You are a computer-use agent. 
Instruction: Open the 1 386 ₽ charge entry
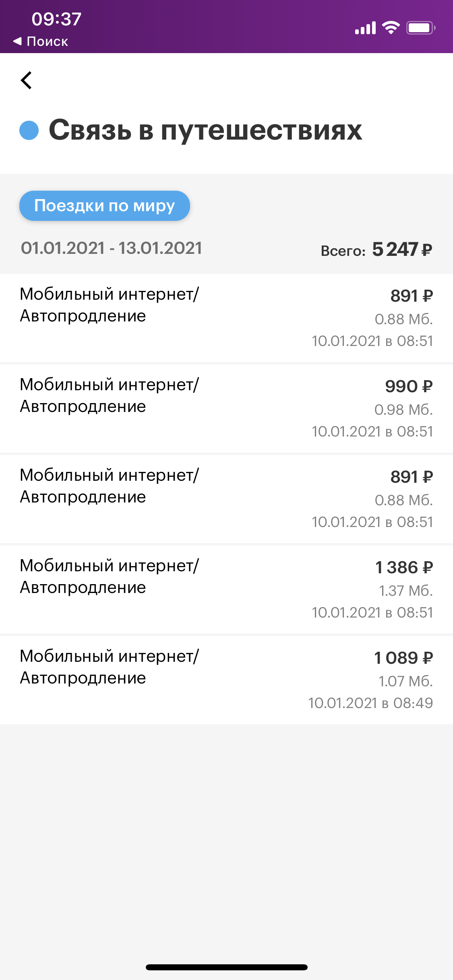[x=226, y=589]
